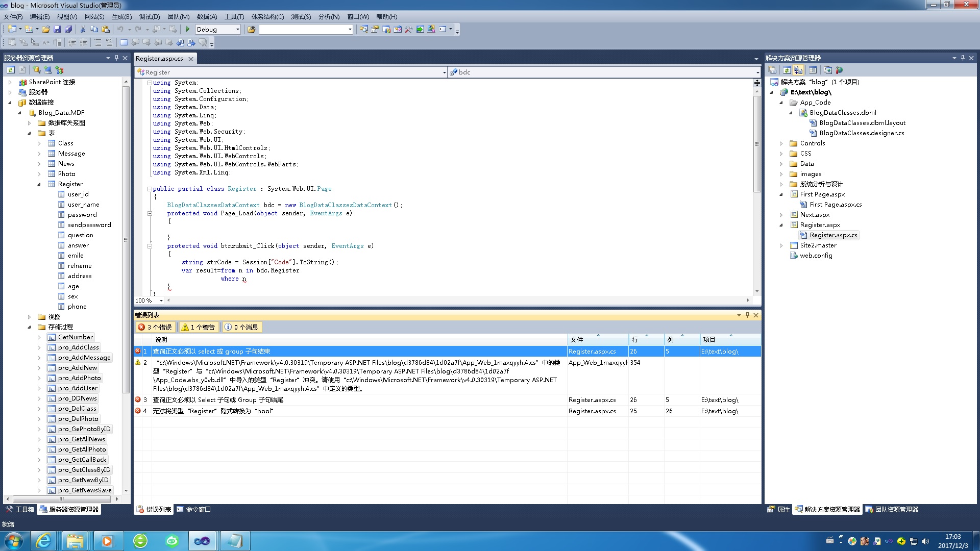Refresh the Server Explorer with refresh icon
This screenshot has height=551, width=980.
[x=11, y=70]
